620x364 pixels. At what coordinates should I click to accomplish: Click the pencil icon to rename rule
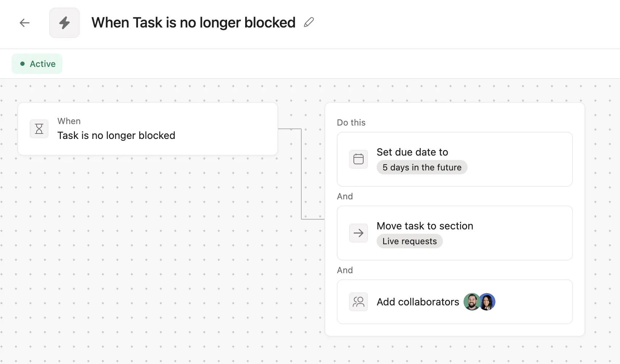coord(309,22)
